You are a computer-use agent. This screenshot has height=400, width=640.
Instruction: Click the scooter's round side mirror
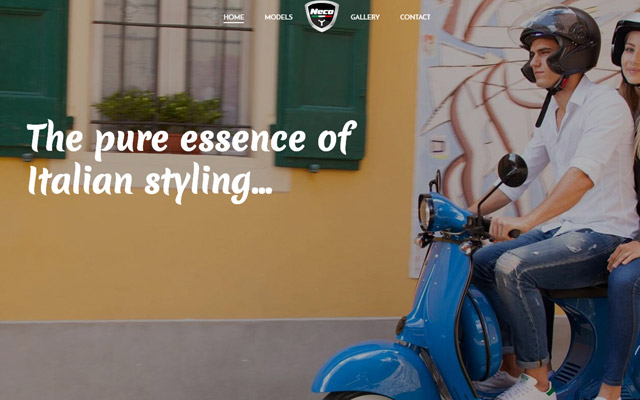[x=512, y=170]
